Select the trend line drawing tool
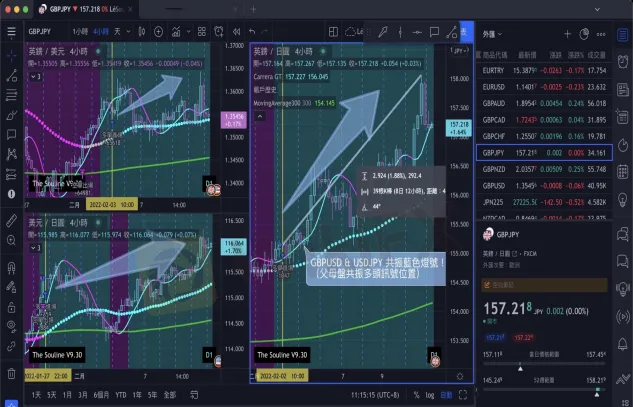The width and height of the screenshot is (633, 407). click(x=11, y=75)
